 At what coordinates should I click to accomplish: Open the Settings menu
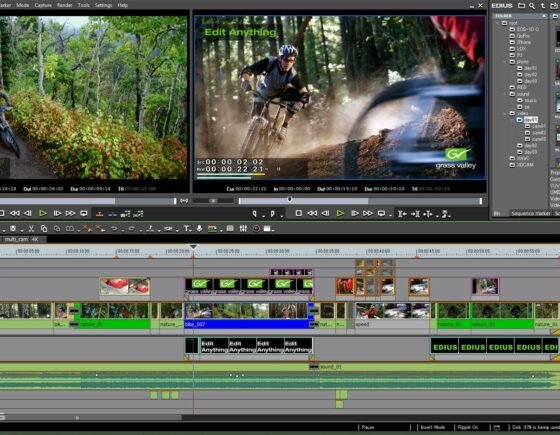pos(104,5)
